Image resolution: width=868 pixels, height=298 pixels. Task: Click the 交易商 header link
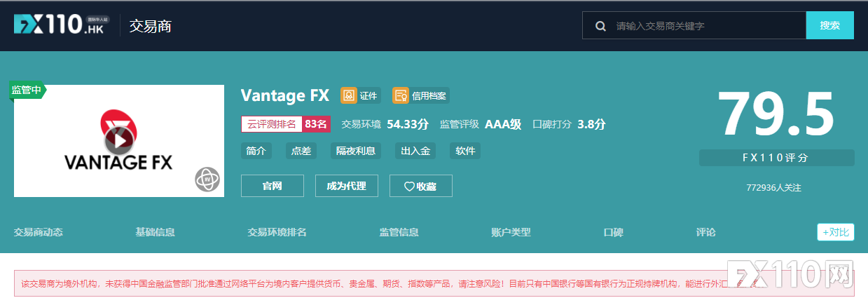[x=151, y=26]
